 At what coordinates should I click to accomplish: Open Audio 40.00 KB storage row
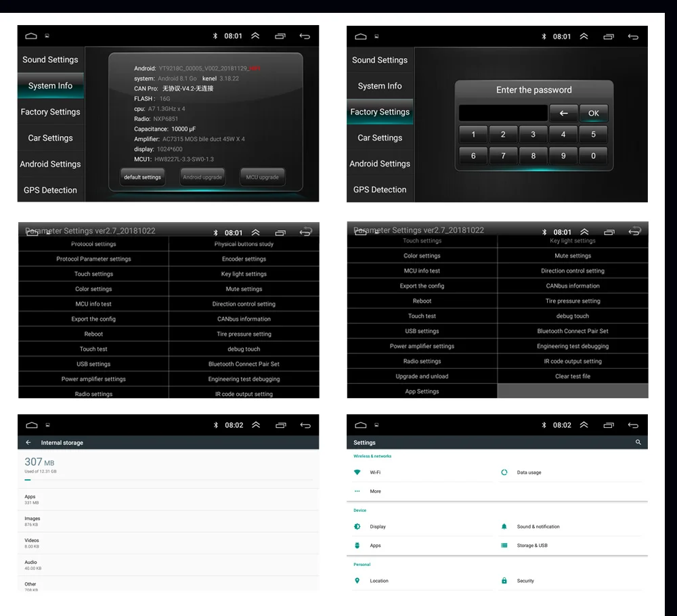169,565
